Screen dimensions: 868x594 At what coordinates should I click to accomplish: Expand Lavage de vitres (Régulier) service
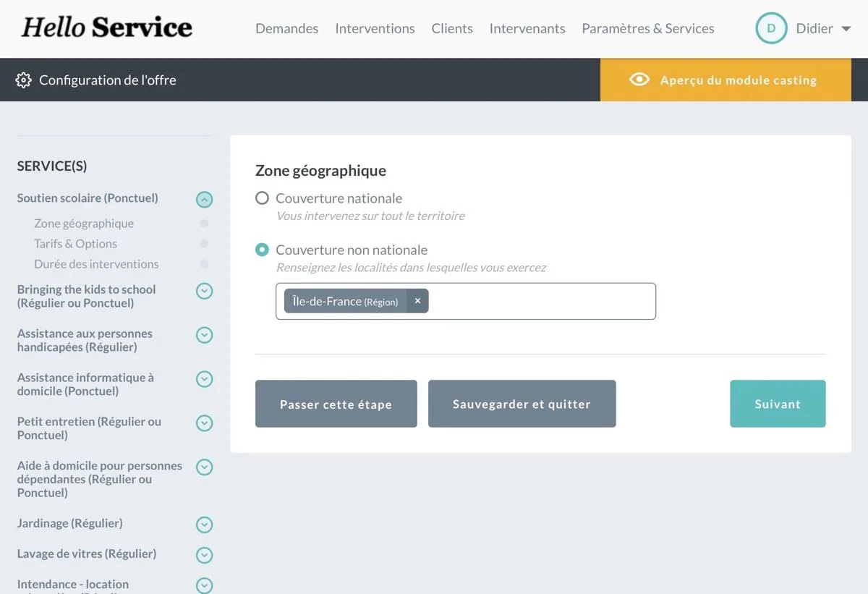pos(205,555)
